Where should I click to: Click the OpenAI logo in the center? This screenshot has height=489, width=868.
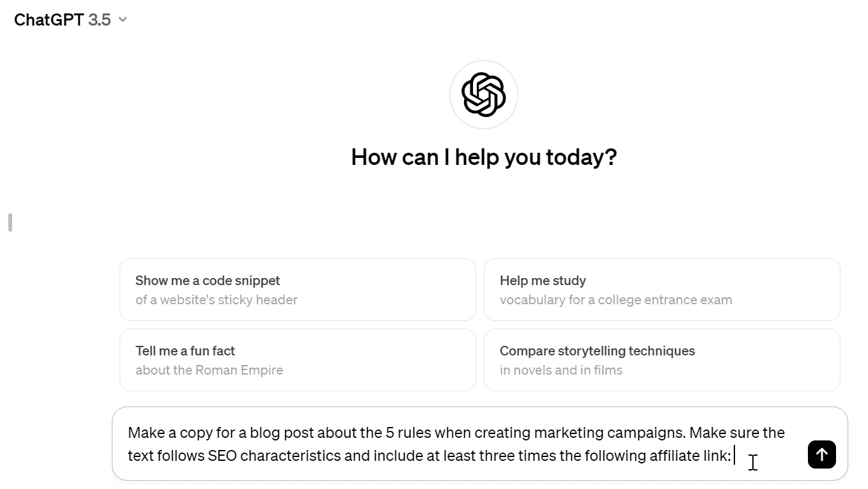pos(484,95)
